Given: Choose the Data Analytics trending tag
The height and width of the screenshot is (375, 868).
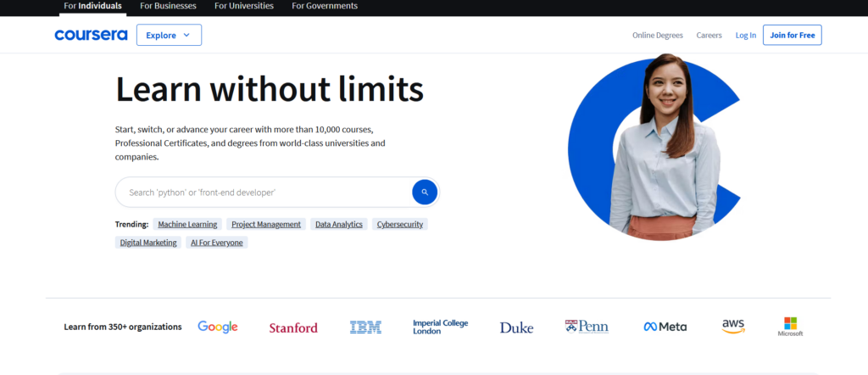Looking at the screenshot, I should 339,224.
